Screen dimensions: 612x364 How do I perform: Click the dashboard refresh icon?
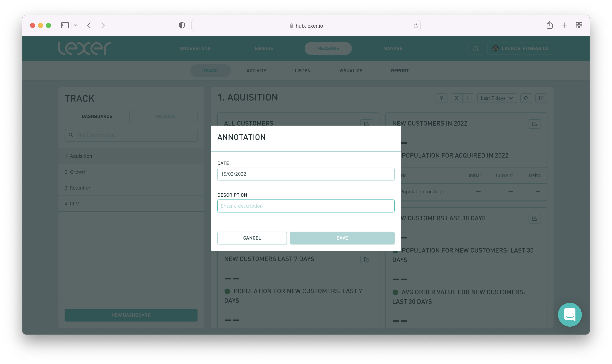pos(526,98)
